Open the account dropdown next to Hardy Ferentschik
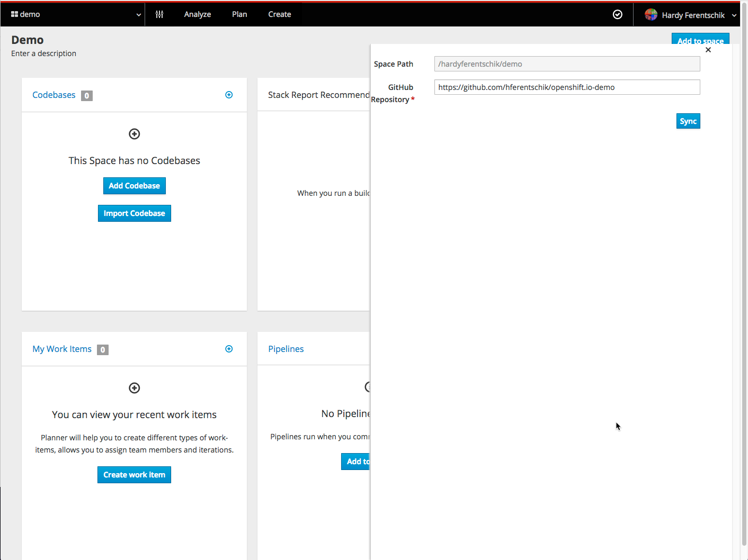Screen dimensions: 748x560 click(x=734, y=15)
